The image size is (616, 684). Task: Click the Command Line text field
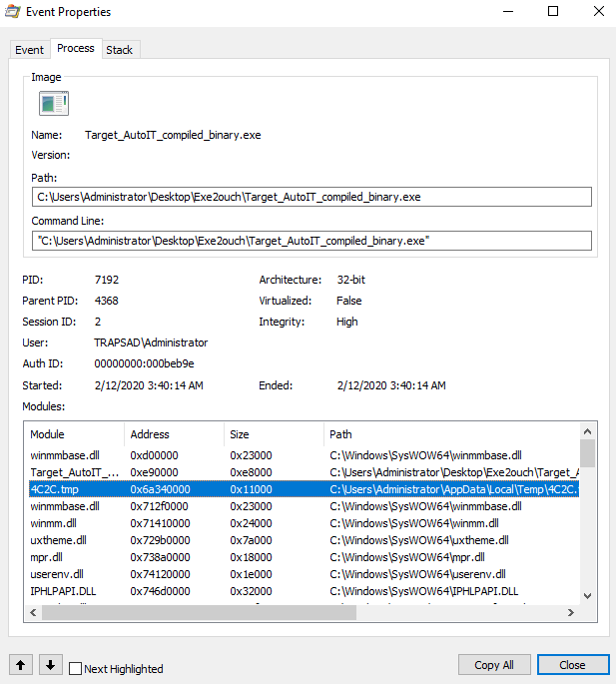tap(311, 241)
